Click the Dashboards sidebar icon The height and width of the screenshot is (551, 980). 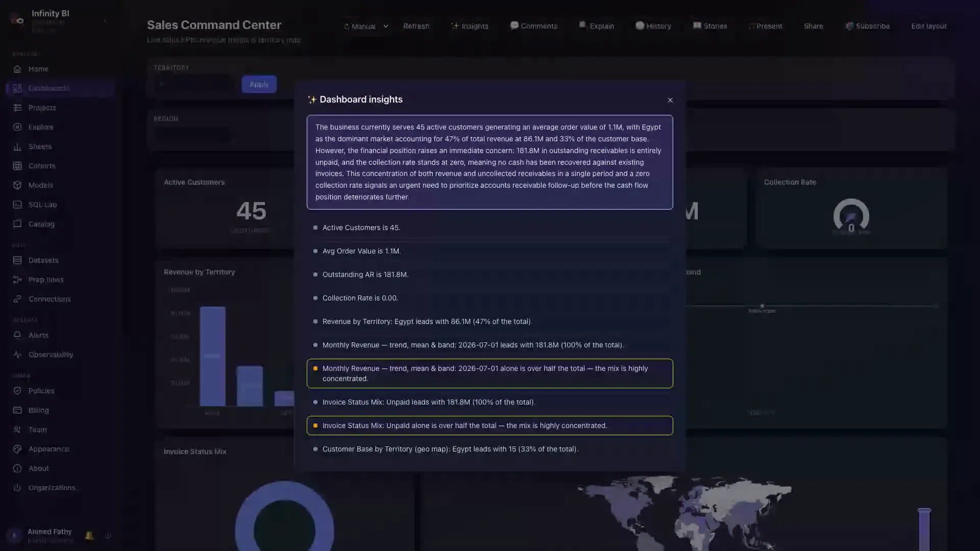click(17, 88)
